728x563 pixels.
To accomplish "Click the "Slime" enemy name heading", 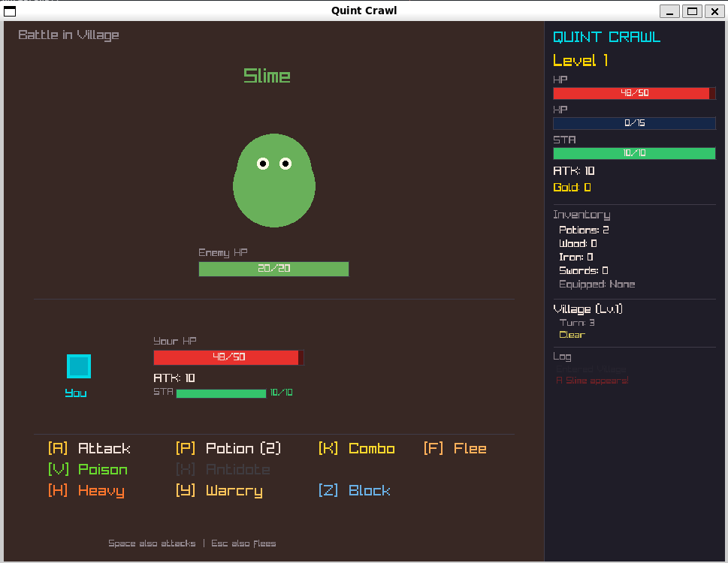I will (267, 76).
